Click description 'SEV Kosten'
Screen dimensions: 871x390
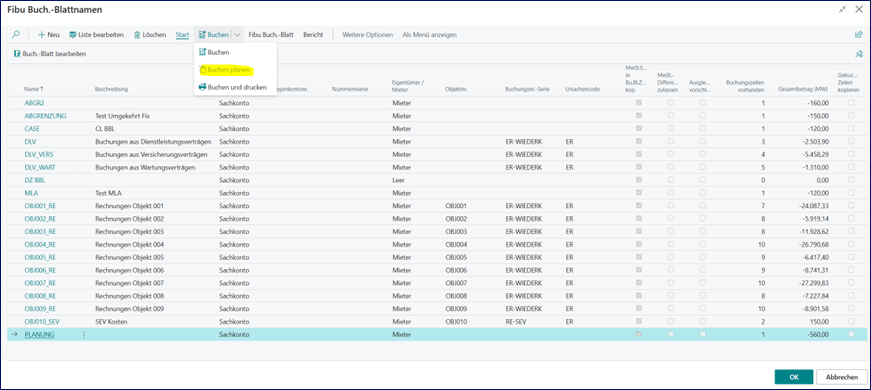click(112, 322)
